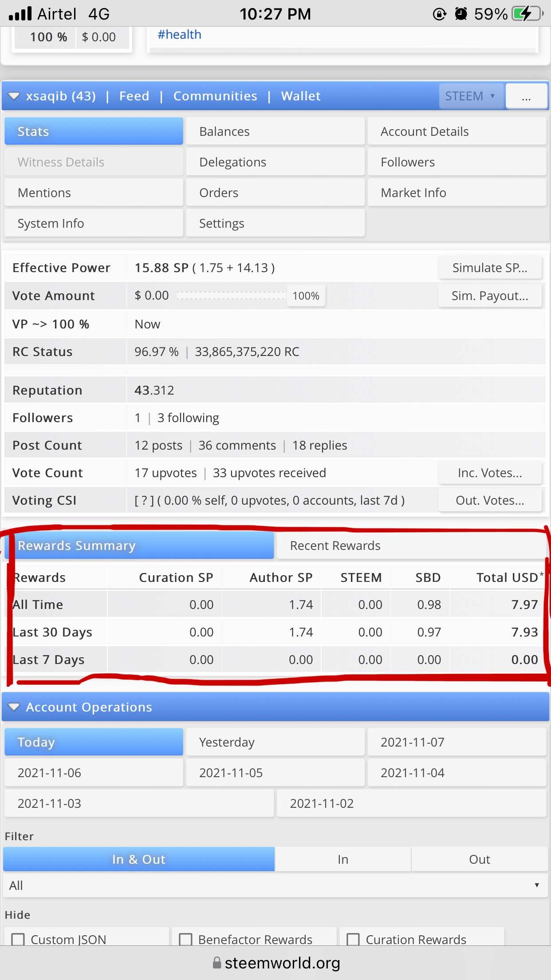Switch to the Recent Rewards tab
The width and height of the screenshot is (551, 980).
[412, 545]
